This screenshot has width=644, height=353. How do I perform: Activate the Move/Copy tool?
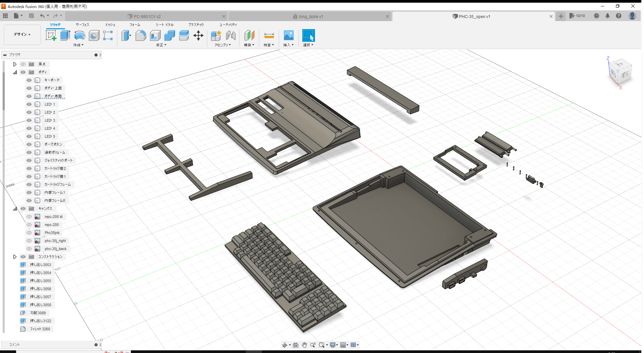pos(198,35)
